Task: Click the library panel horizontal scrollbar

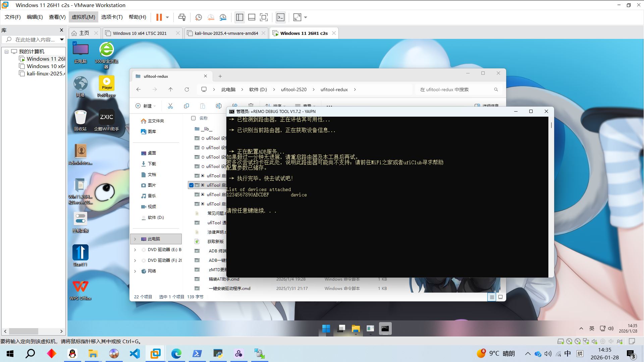Action: pos(23,331)
